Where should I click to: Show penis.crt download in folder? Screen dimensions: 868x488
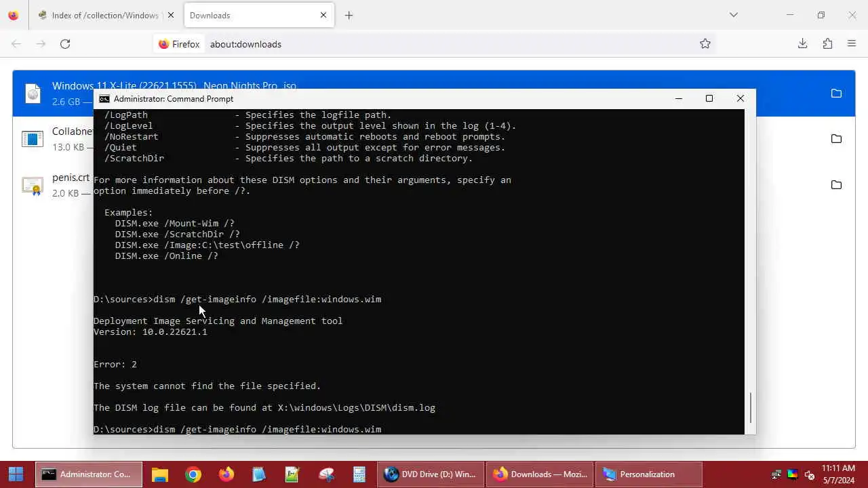click(836, 185)
